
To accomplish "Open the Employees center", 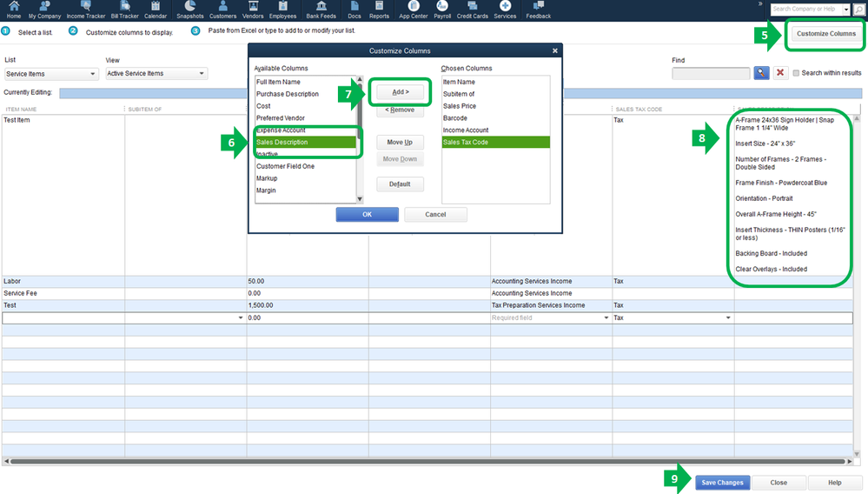I will (282, 10).
